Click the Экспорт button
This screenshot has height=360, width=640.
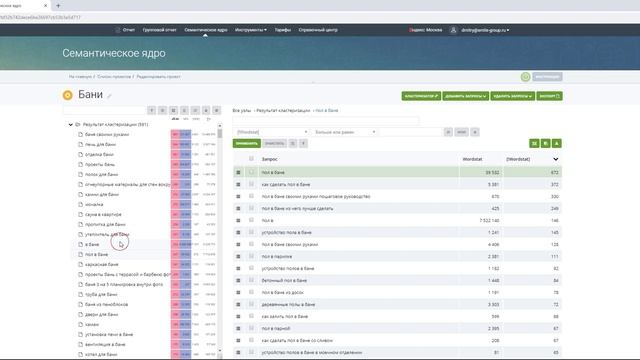pos(549,96)
